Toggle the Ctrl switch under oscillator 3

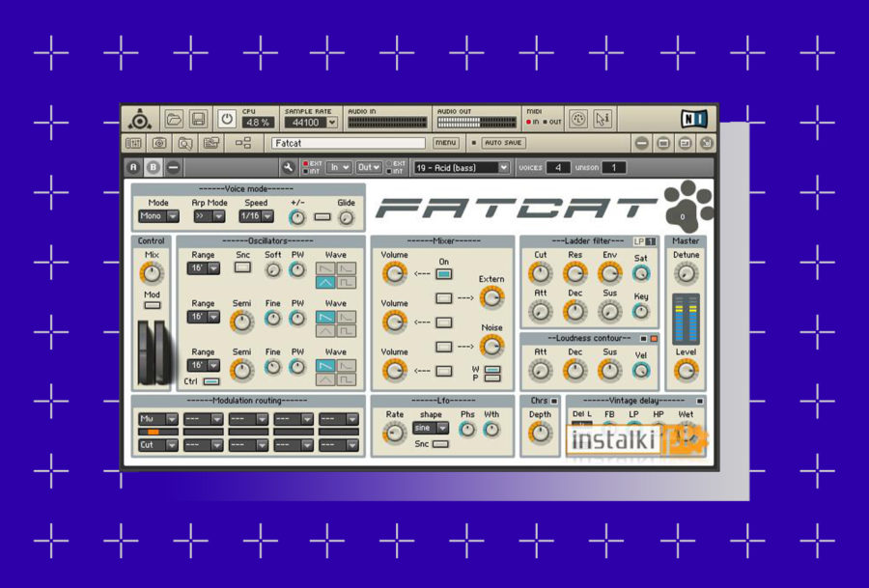click(211, 379)
